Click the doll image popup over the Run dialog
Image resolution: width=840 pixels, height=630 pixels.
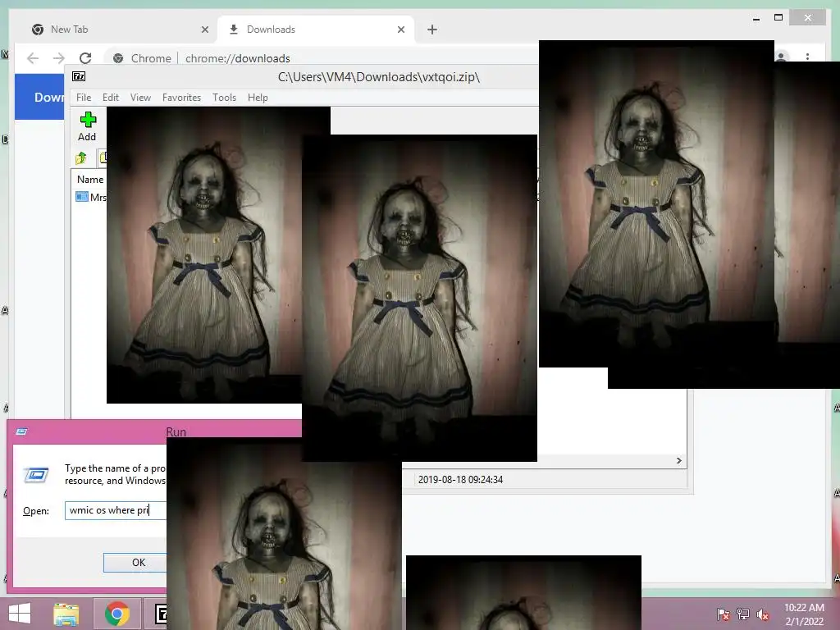pyautogui.click(x=284, y=533)
